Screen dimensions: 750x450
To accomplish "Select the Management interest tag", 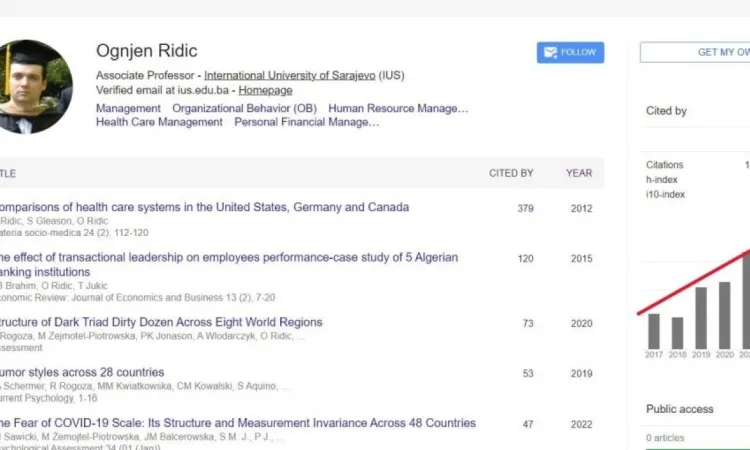I will (128, 109).
